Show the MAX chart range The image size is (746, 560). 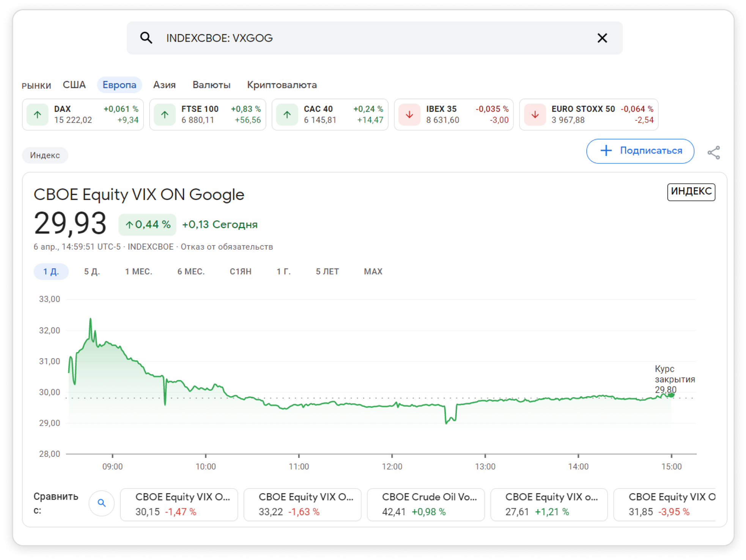(x=373, y=272)
